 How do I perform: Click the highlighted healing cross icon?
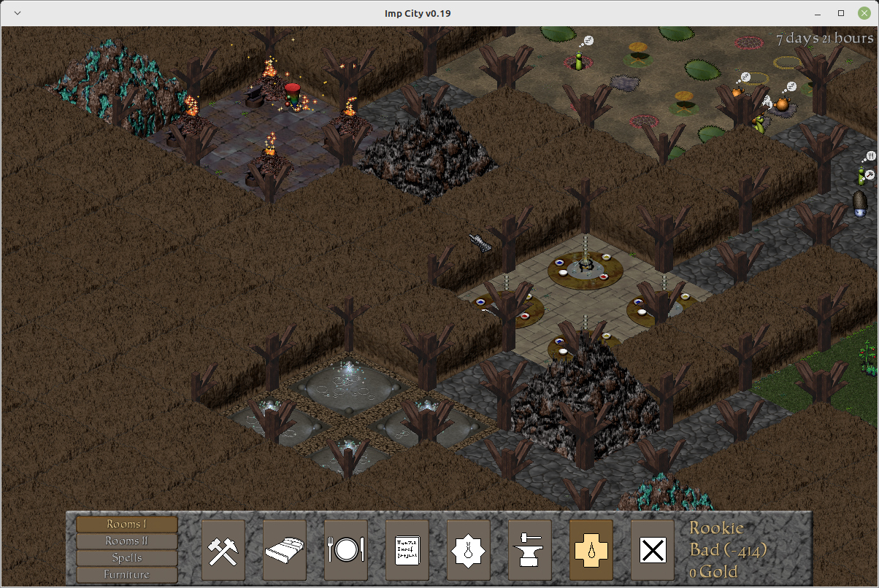(x=591, y=550)
